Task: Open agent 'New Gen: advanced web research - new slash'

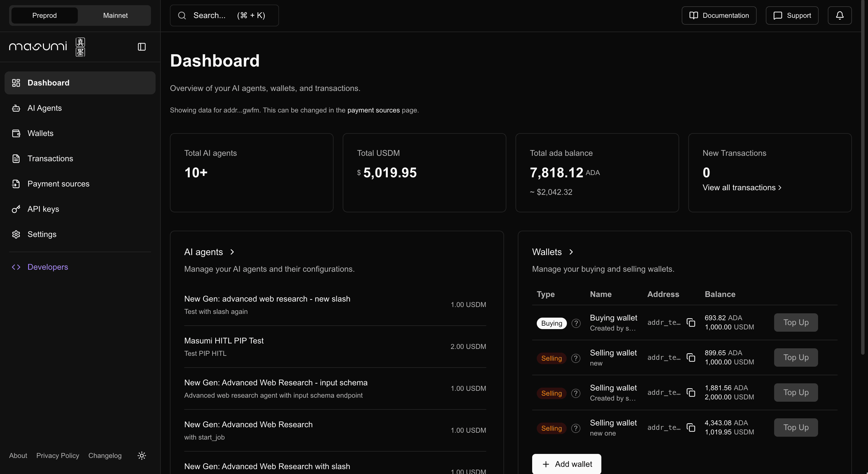Action: point(335,305)
